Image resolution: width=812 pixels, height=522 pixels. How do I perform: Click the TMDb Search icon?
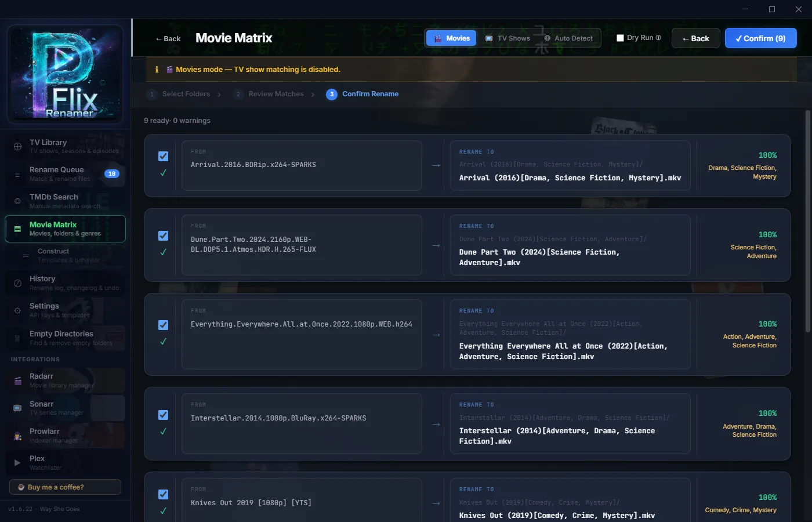pyautogui.click(x=17, y=201)
